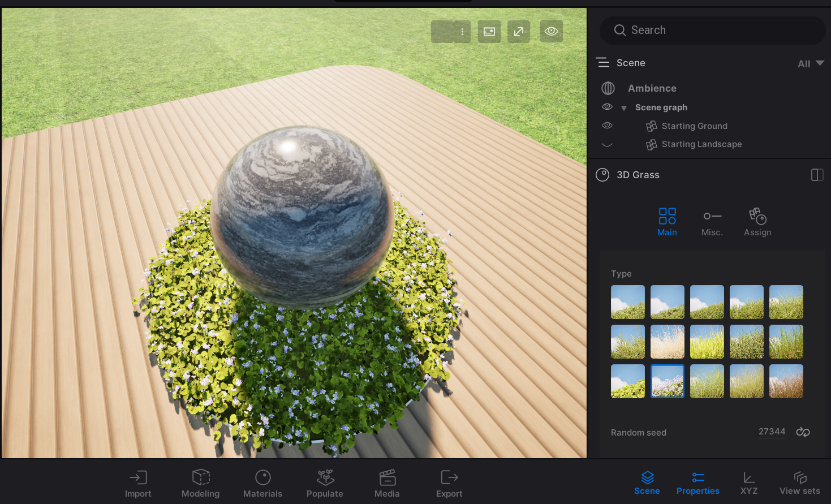This screenshot has height=504, width=831.
Task: Toggle Scene graph visibility eye
Action: [x=607, y=107]
